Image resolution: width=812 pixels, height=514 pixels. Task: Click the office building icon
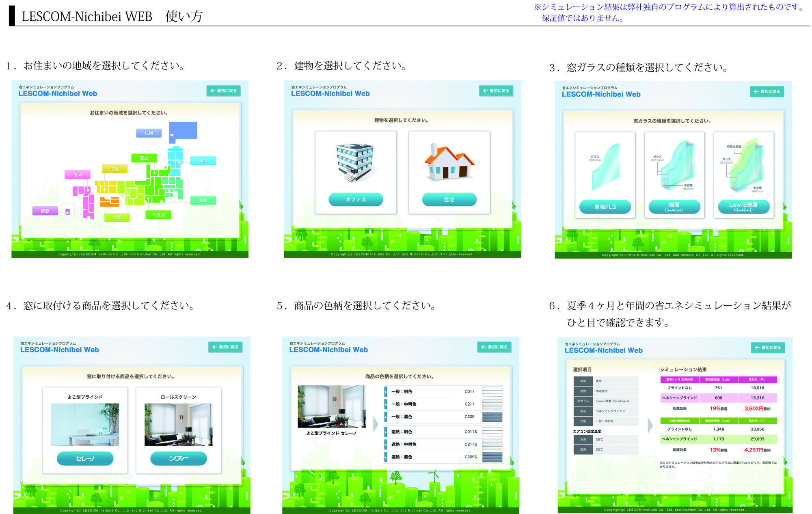tap(355, 162)
